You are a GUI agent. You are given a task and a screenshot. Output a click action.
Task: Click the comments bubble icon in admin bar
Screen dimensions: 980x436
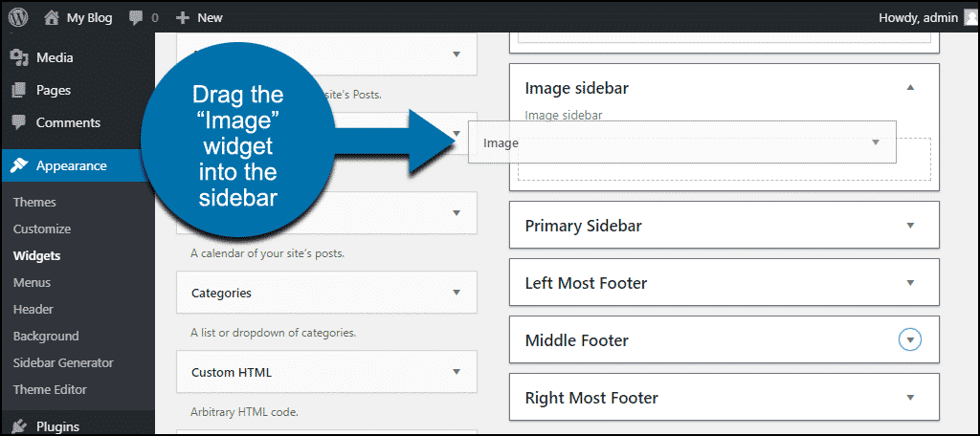coord(136,18)
